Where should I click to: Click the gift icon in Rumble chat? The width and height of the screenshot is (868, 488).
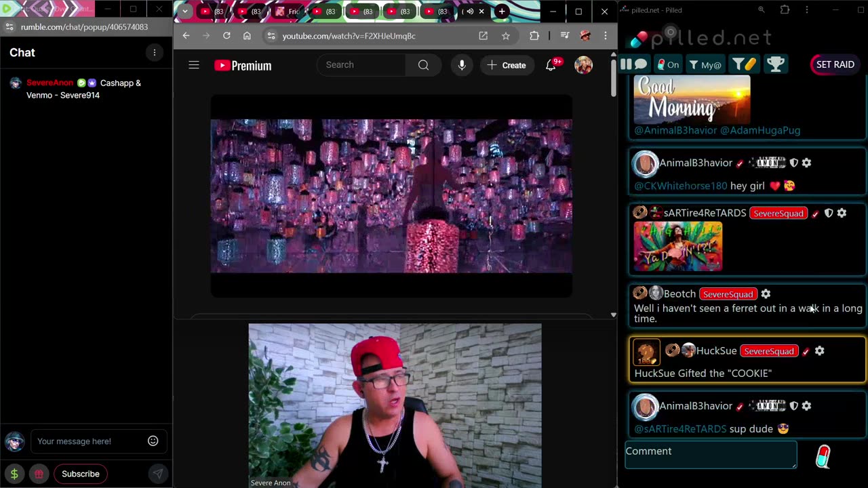(39, 474)
